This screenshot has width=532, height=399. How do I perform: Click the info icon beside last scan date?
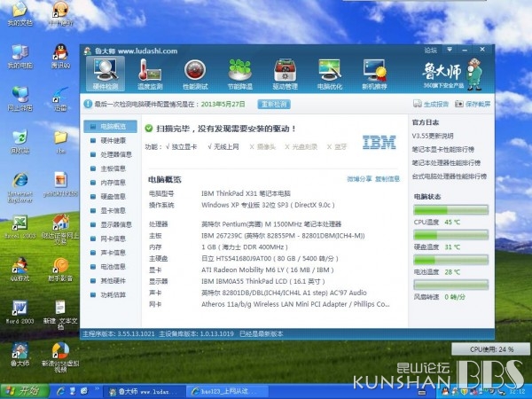tap(88, 104)
